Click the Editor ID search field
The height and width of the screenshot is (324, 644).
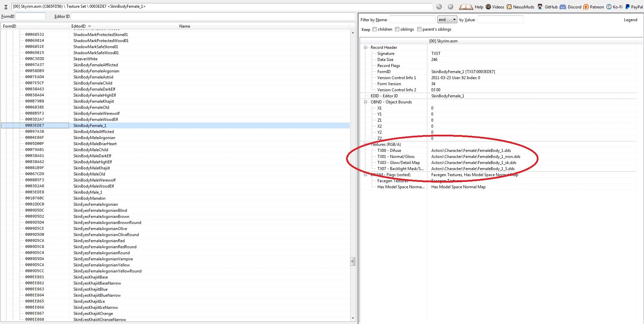point(213,16)
